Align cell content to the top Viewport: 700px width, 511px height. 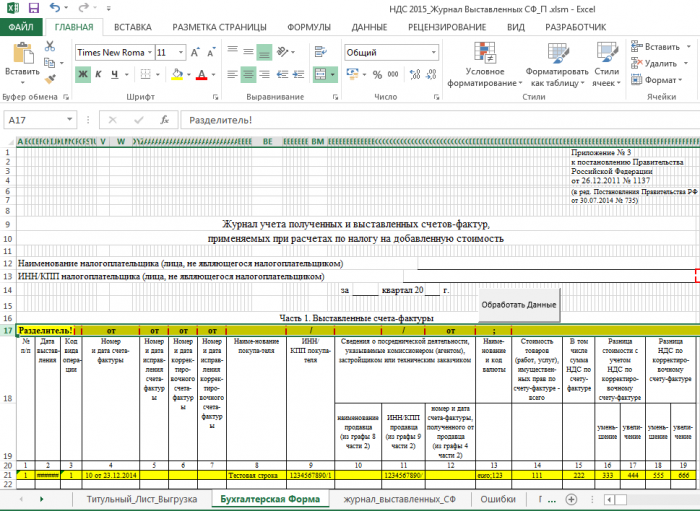coord(232,50)
